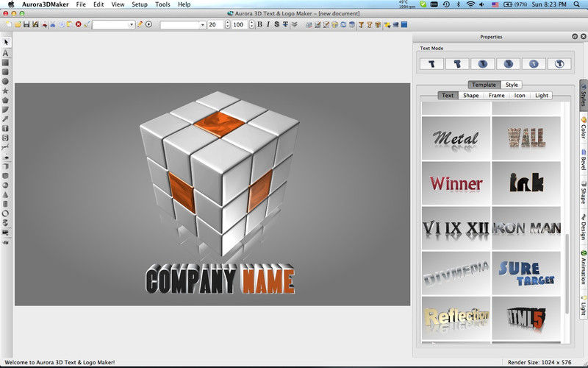Choose the Metal text template
The width and height of the screenshot is (588, 368).
[x=456, y=138]
